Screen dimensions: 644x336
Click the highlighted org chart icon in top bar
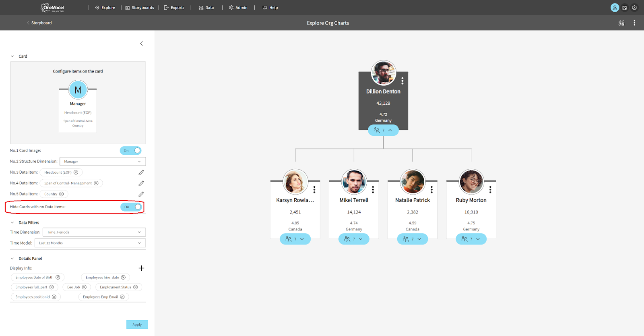(615, 8)
